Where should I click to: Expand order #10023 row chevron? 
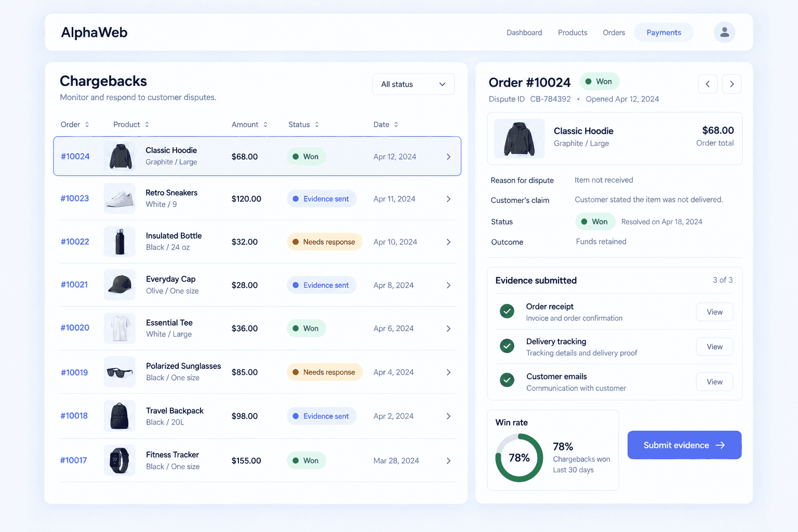[x=448, y=199]
